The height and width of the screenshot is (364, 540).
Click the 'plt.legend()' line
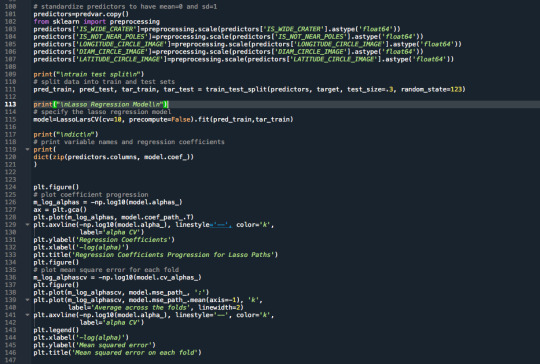click(56, 330)
